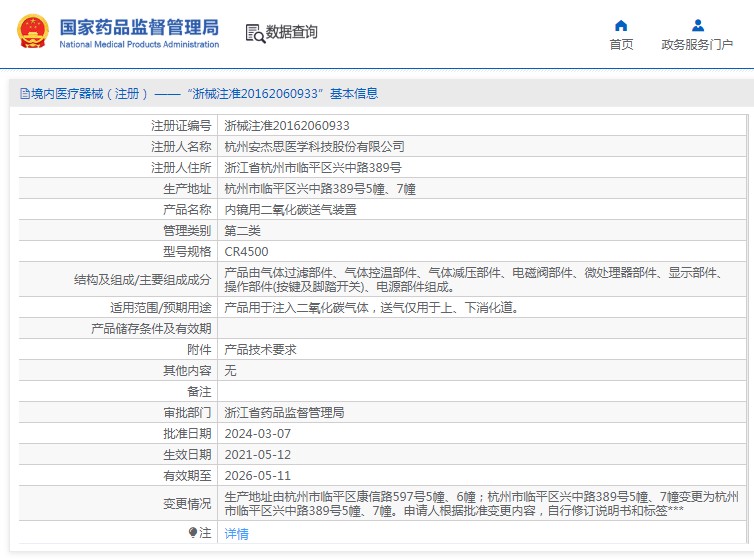Click product name 内镜用二氧化碳送气装置
This screenshot has width=754, height=559.
coord(290,210)
